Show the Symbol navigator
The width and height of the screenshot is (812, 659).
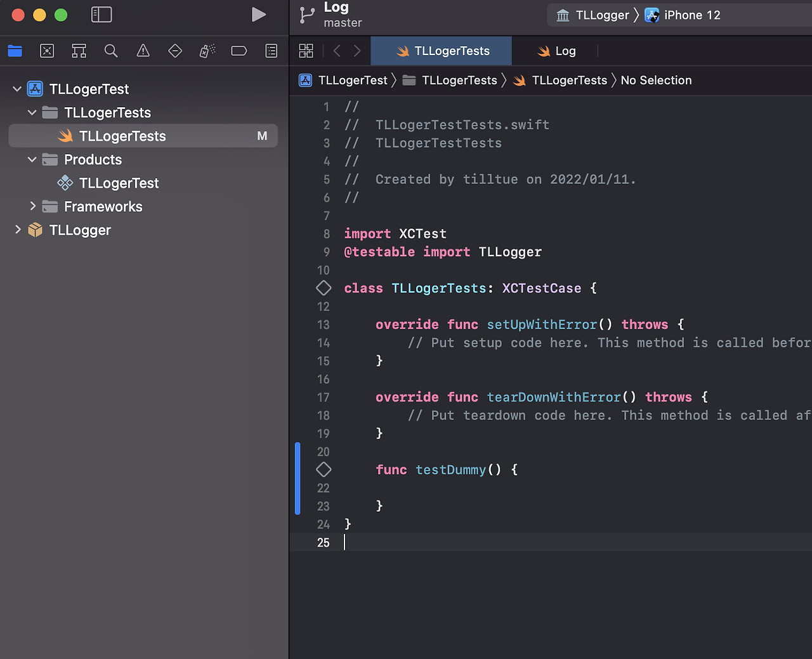point(79,51)
